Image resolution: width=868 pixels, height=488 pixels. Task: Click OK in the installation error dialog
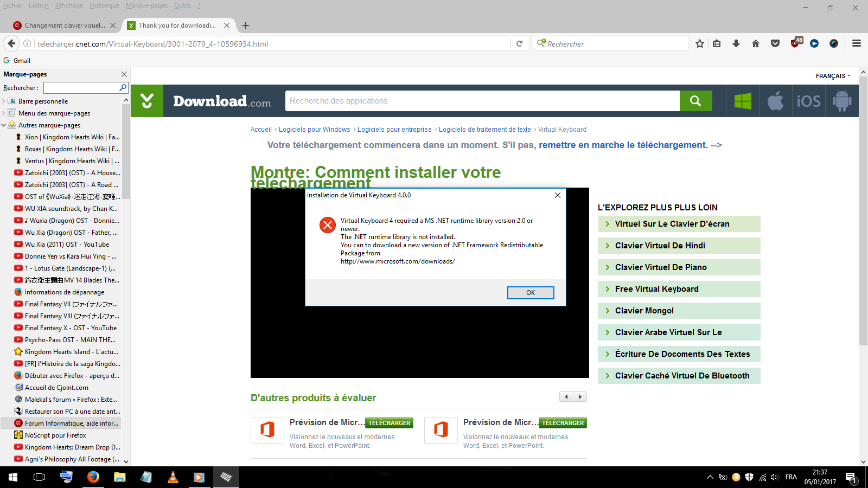click(x=531, y=293)
